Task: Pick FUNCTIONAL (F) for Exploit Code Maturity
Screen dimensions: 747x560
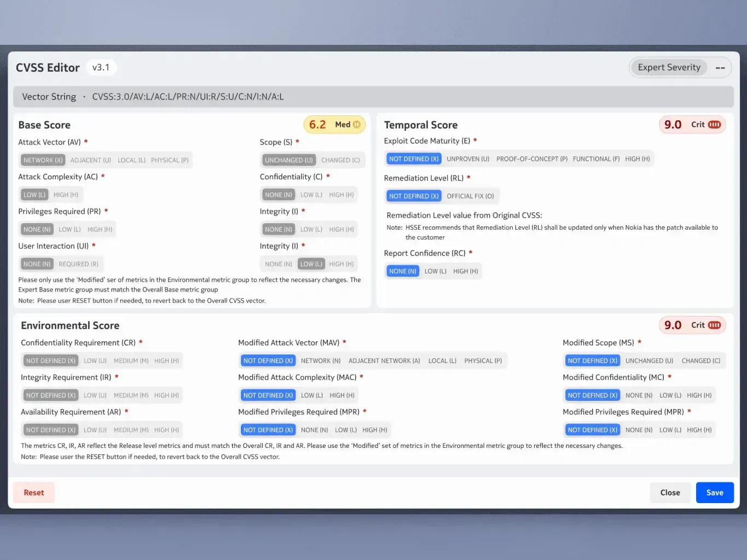Action: (596, 159)
